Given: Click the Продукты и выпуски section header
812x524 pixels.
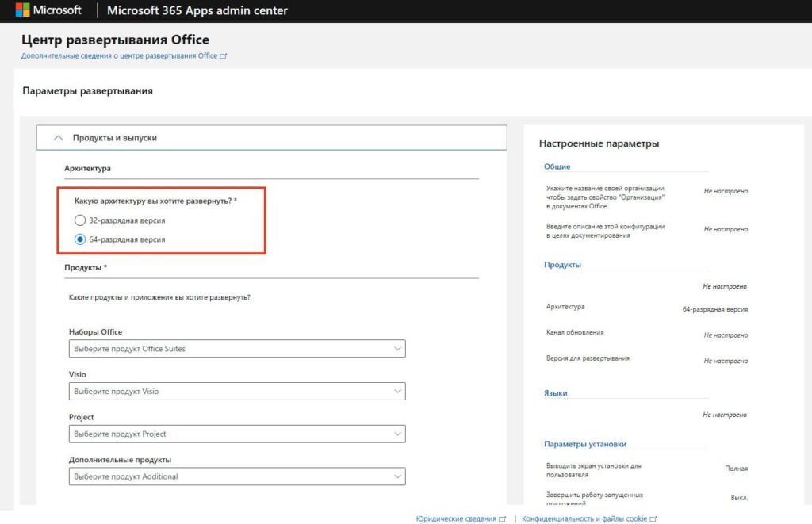Looking at the screenshot, I should [271, 138].
